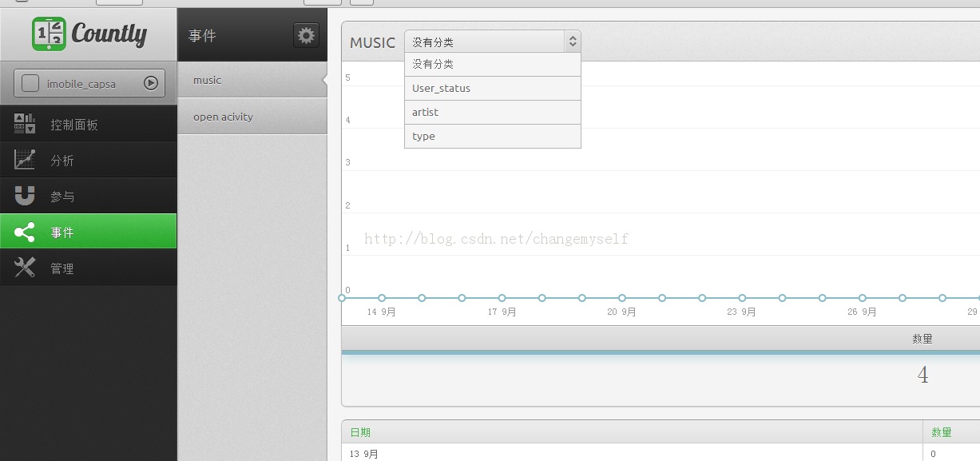Collapse the 没有分类 segmentation dropdown
Viewport: 980px width, 461px height.
[x=493, y=42]
